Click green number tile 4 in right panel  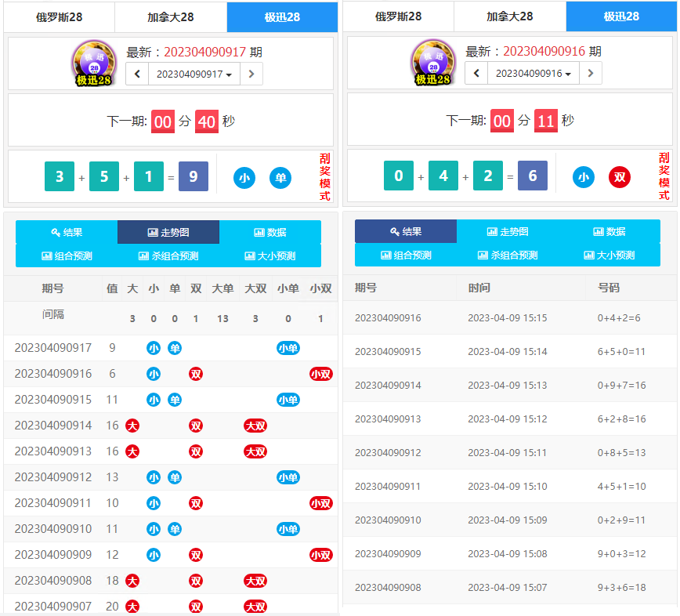(x=443, y=176)
